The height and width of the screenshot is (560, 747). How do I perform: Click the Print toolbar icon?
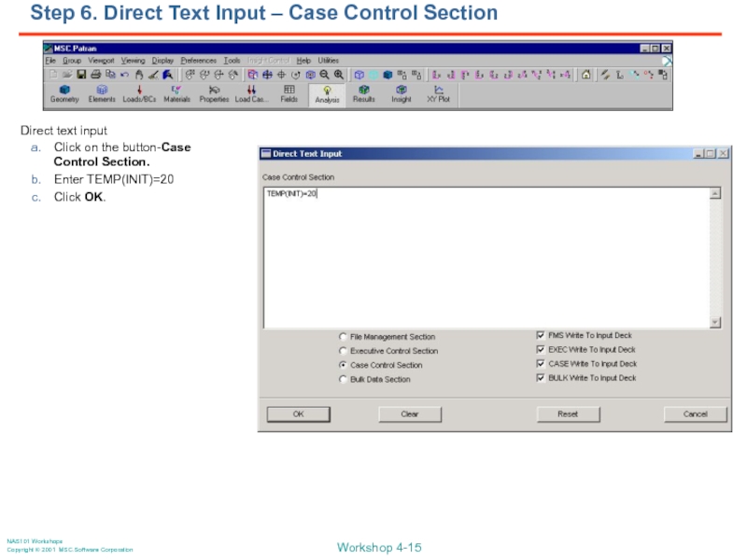(x=96, y=75)
